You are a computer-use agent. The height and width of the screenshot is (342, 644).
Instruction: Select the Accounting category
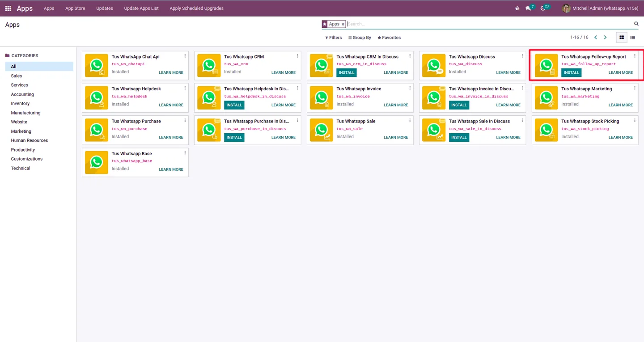tap(39, 94)
